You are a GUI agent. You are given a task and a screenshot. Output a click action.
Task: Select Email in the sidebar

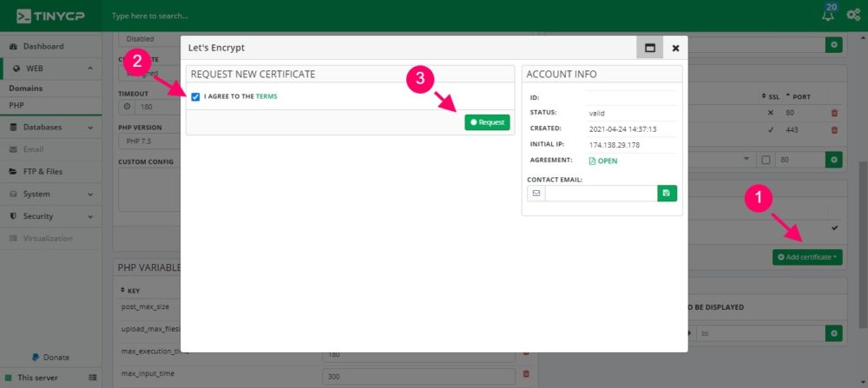coord(33,149)
